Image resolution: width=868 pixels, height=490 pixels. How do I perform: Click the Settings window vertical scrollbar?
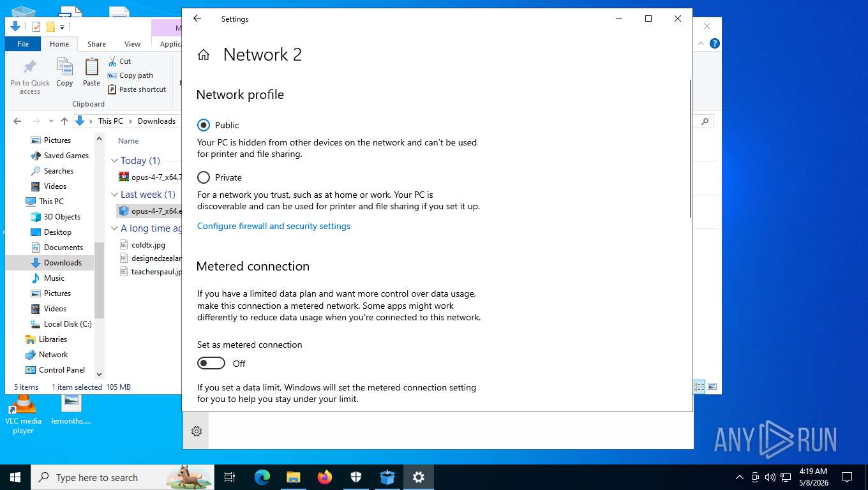(690, 148)
